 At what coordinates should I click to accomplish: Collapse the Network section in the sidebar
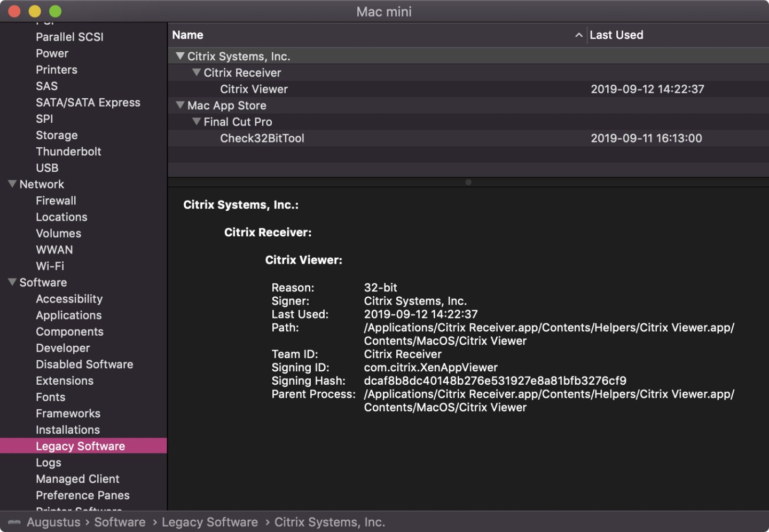click(x=12, y=184)
